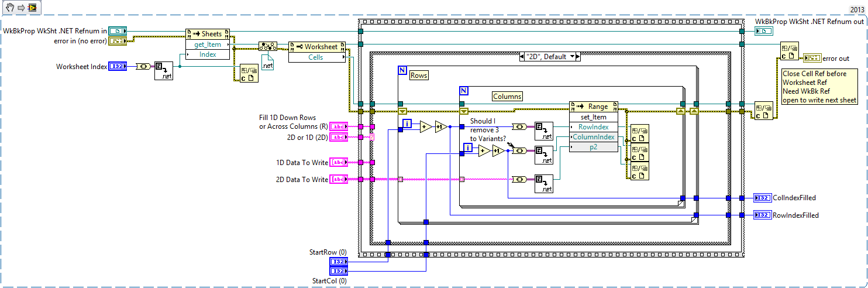Click the error out indicator terminal
868x288 pixels.
[812, 58]
